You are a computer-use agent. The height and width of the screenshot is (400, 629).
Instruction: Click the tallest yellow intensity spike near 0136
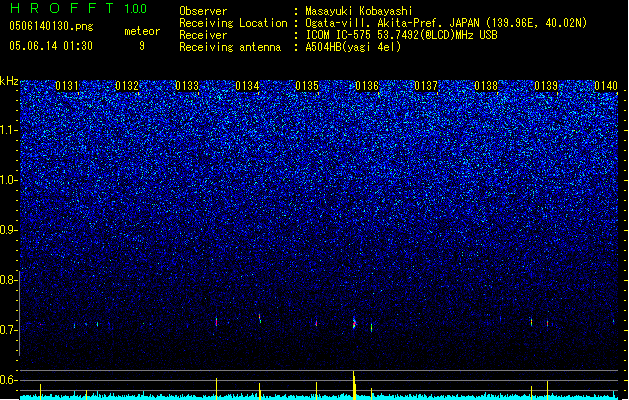(354, 385)
